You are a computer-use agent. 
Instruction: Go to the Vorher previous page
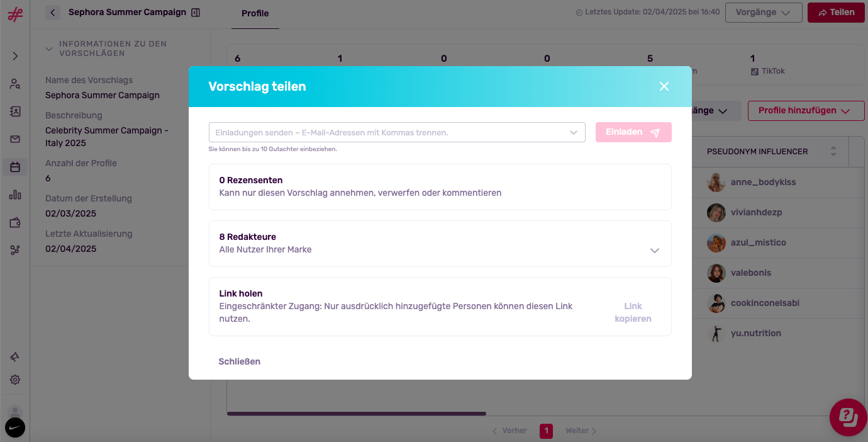509,431
